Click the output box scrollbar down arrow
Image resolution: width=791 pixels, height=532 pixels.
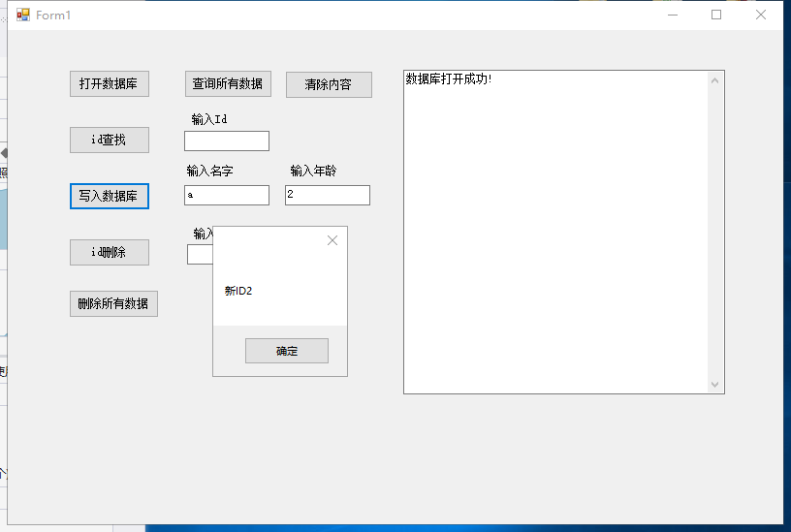tap(716, 385)
